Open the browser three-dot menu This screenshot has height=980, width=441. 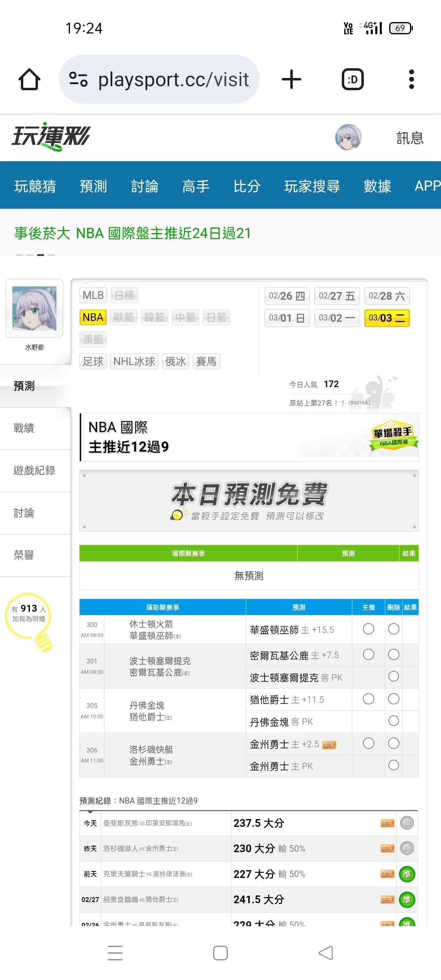[412, 79]
